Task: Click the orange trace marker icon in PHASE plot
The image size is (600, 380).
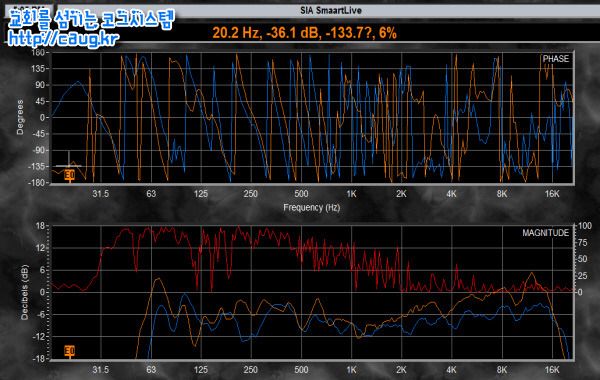Action: click(x=70, y=176)
